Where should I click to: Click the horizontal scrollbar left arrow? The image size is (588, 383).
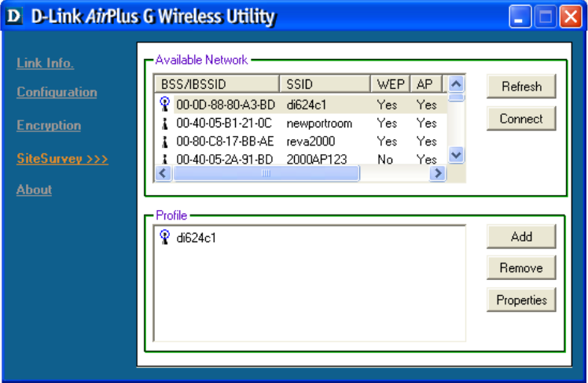(x=164, y=173)
